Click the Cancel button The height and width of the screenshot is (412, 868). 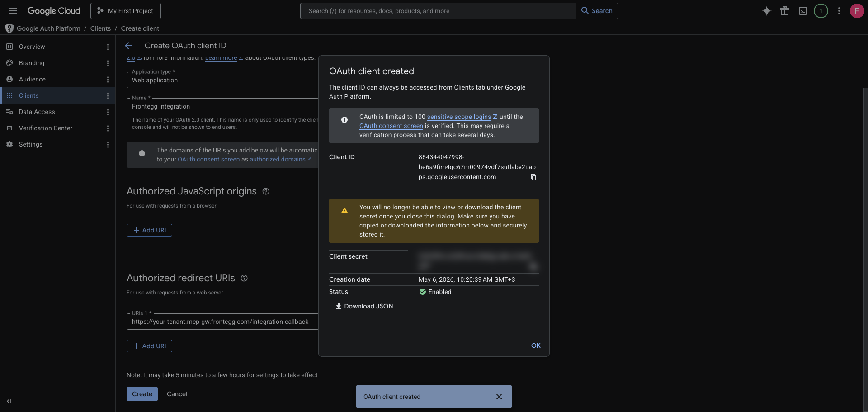pos(177,394)
